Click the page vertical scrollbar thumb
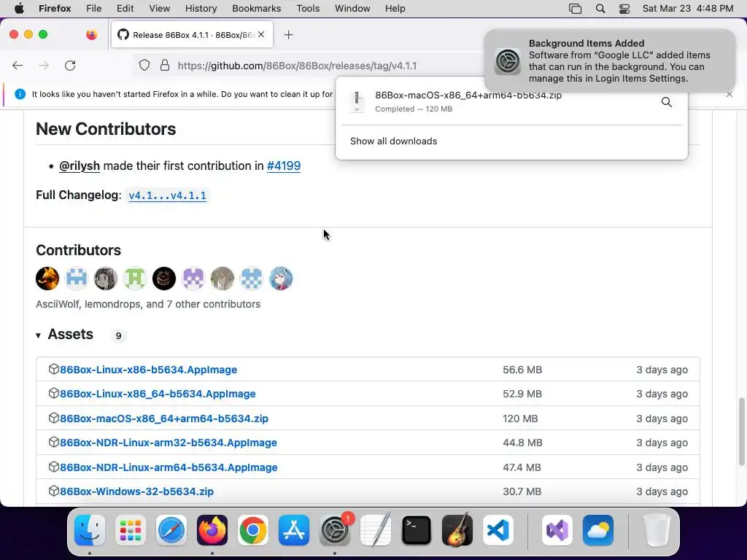The image size is (747, 560). (x=741, y=432)
